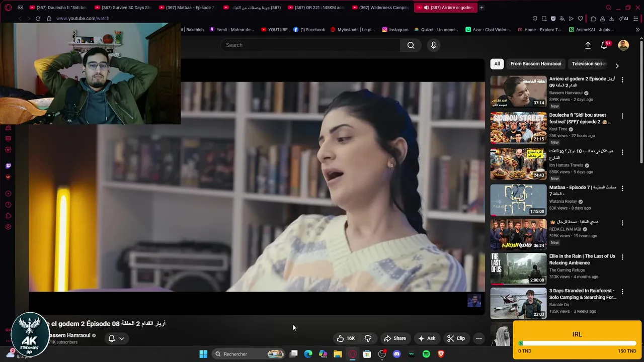644x362 pixels.
Task: Switch to Wilderness Camping tab
Action: tap(381, 8)
